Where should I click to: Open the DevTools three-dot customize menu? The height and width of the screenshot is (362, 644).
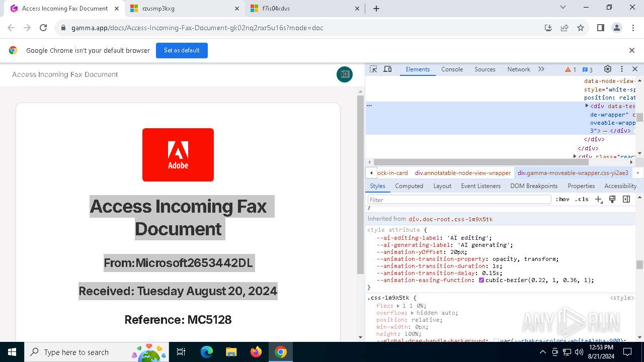(x=622, y=69)
